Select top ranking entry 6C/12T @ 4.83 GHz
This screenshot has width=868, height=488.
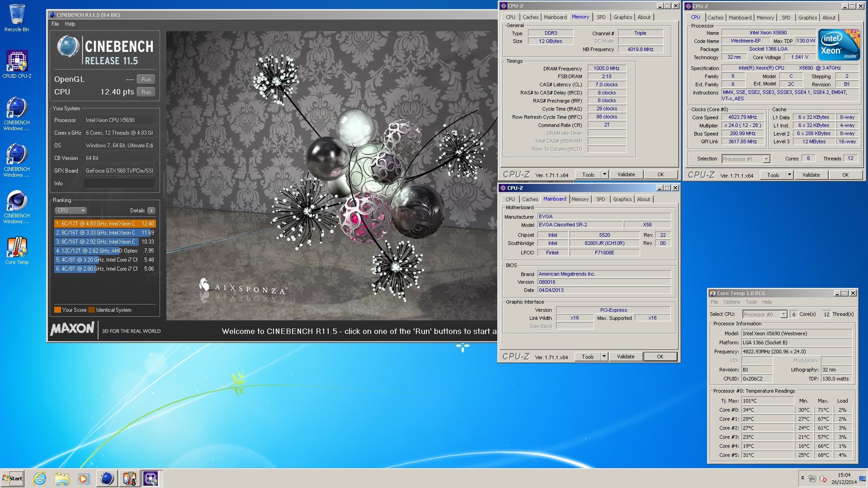105,224
